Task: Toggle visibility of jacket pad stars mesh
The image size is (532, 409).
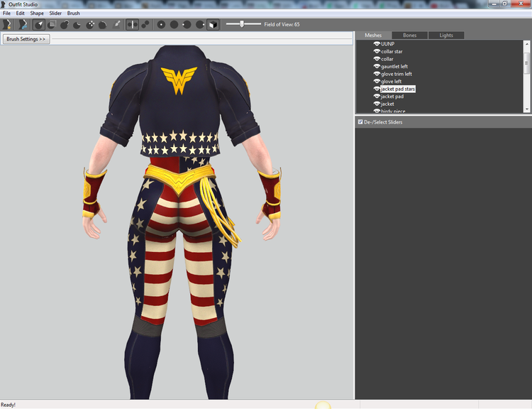Action: tap(377, 89)
